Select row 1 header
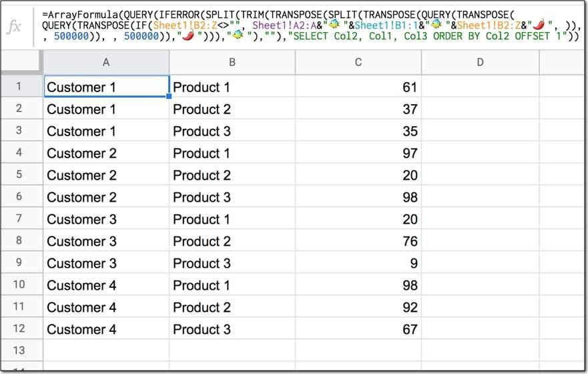 click(22, 86)
